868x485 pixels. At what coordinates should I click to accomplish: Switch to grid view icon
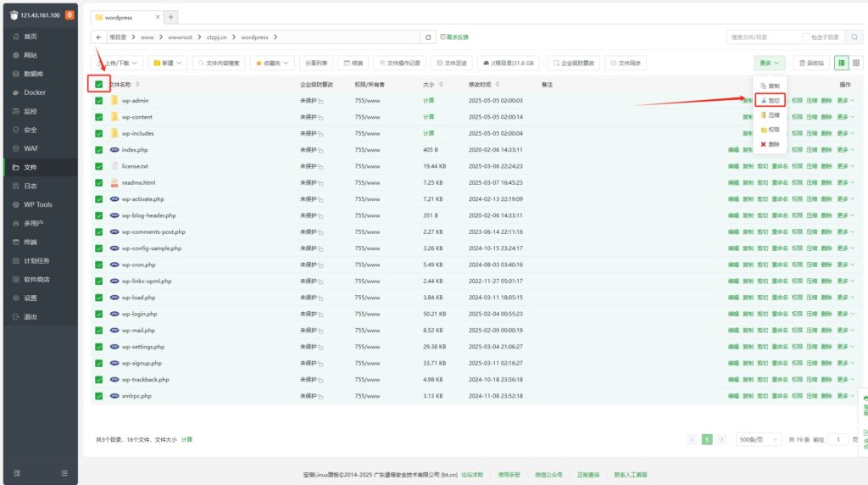[856, 63]
